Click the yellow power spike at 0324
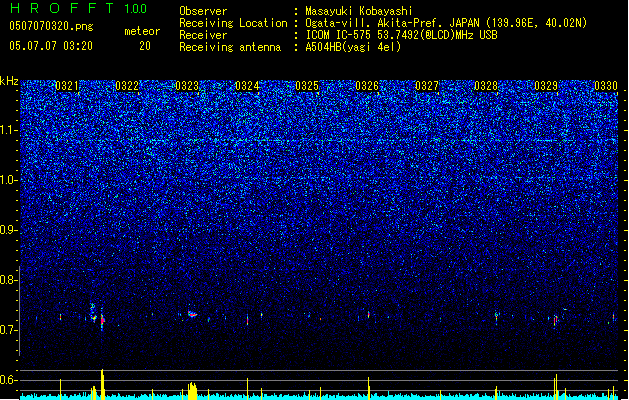This screenshot has height=400, width=629. click(x=248, y=388)
